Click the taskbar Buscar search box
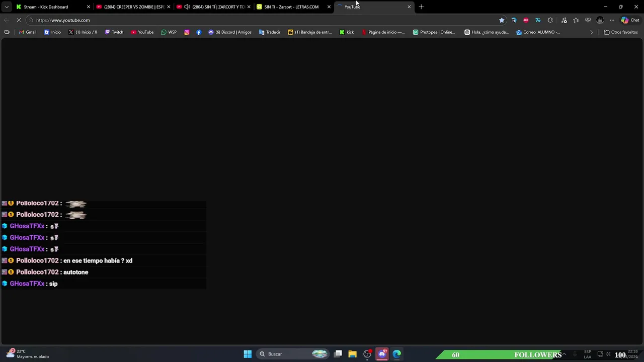This screenshot has width=644, height=362. coord(292,354)
